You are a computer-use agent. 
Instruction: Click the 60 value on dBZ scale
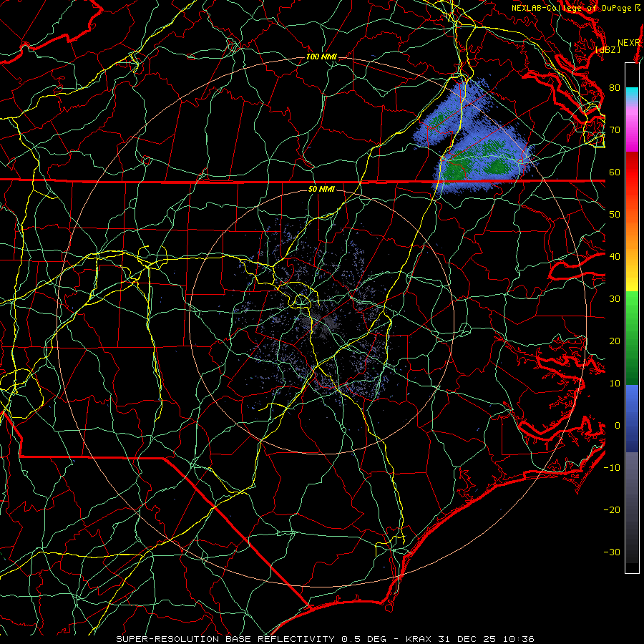click(615, 172)
